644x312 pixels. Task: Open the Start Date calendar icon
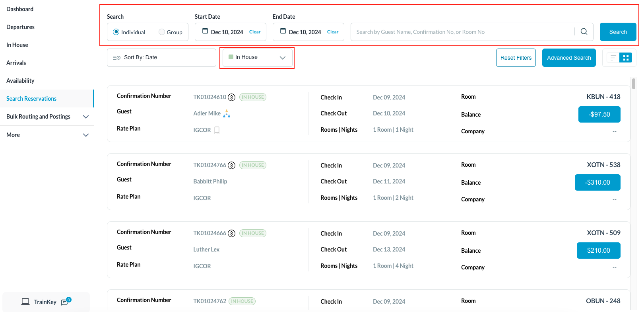point(205,31)
